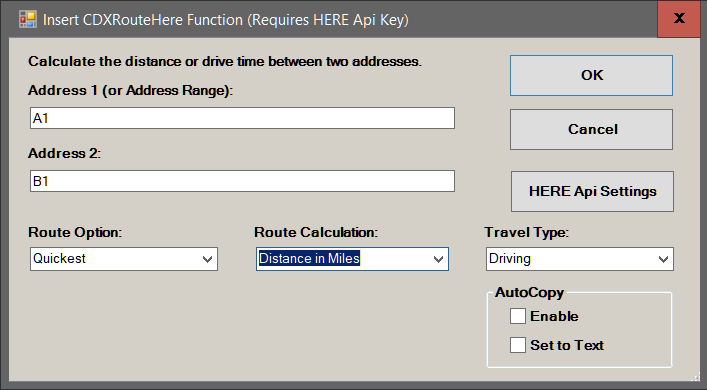
Task: Click the highlighted Distance in Miles text
Action: pyautogui.click(x=309, y=258)
